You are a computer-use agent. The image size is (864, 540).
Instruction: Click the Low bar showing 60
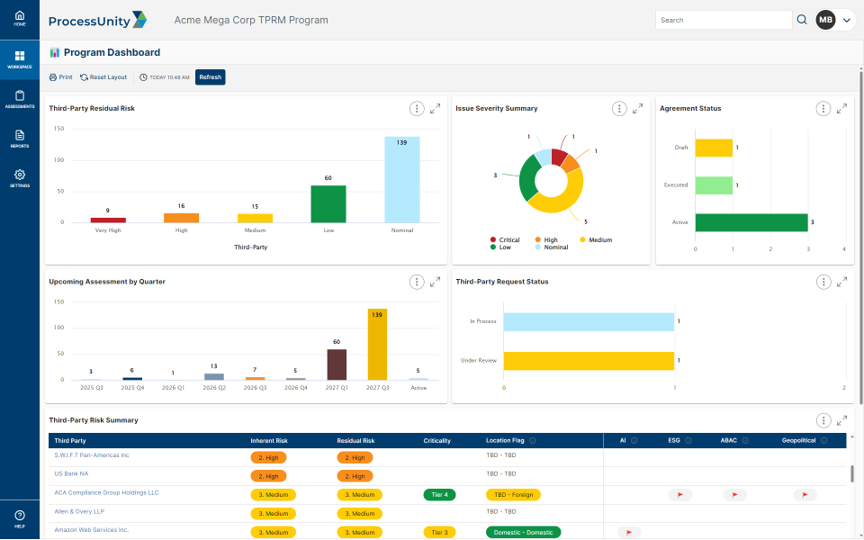point(328,204)
